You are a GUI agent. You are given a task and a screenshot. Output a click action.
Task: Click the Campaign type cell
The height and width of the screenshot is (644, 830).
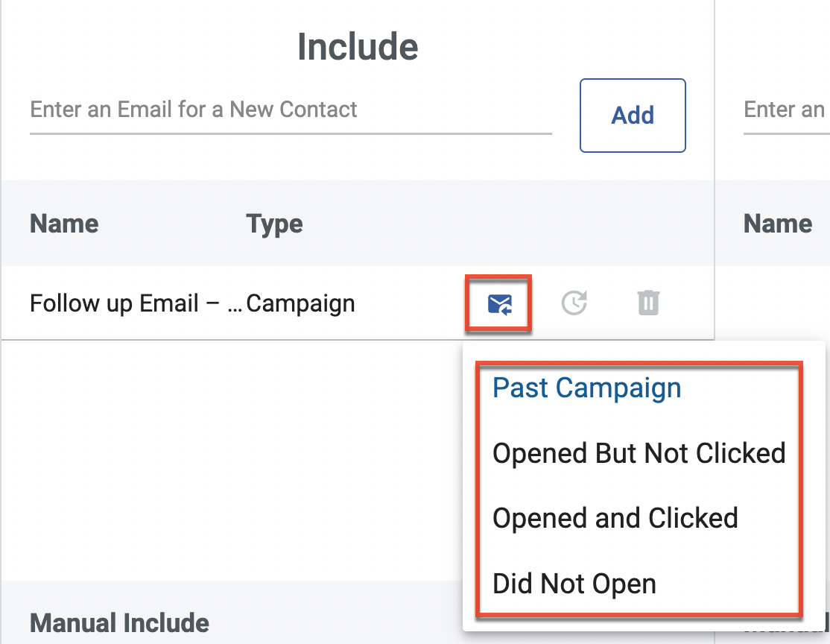tap(301, 303)
